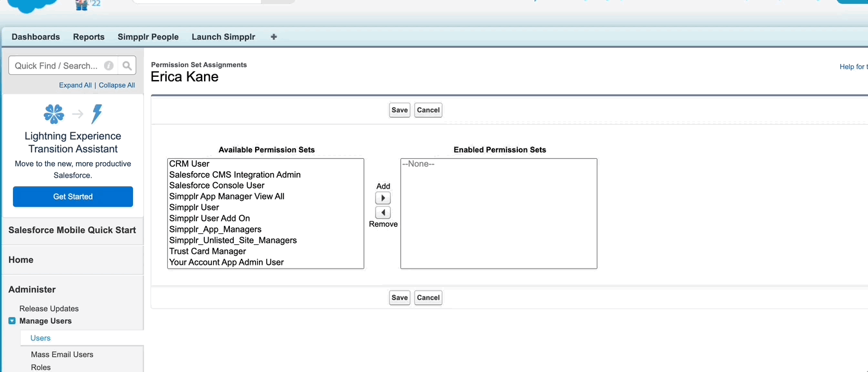Click Manage Users in sidebar tree
The height and width of the screenshot is (372, 868).
45,321
